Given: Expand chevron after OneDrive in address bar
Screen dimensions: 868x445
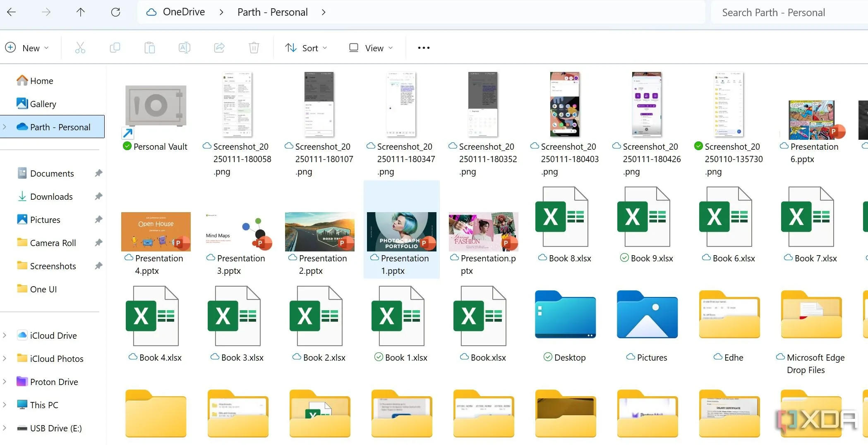Looking at the screenshot, I should coord(221,12).
